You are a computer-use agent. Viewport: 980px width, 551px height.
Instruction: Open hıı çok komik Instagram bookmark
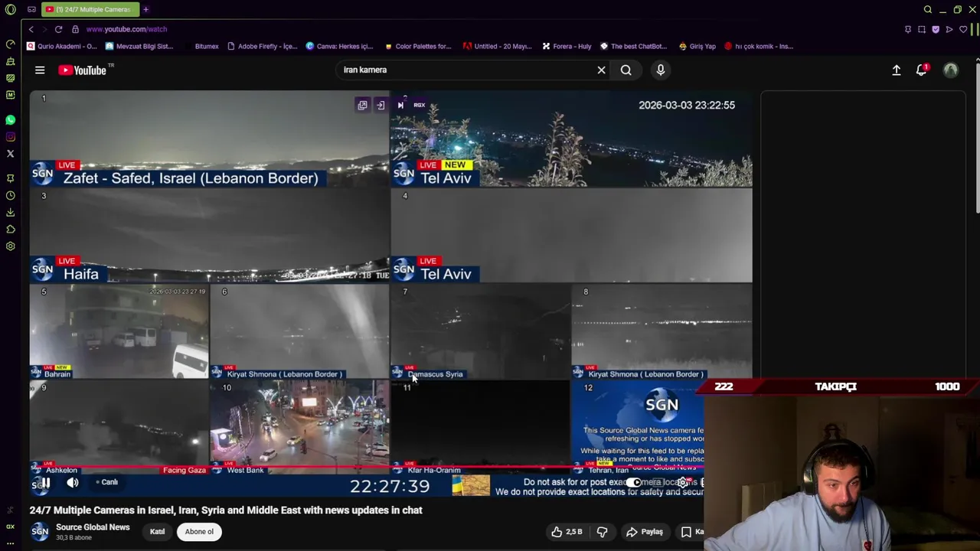click(x=759, y=46)
